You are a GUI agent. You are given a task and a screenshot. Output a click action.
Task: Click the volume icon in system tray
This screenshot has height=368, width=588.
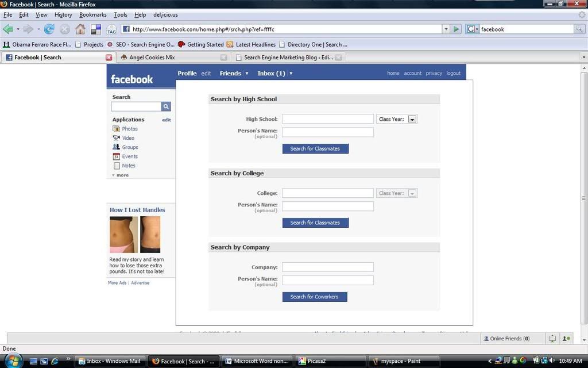(552, 361)
